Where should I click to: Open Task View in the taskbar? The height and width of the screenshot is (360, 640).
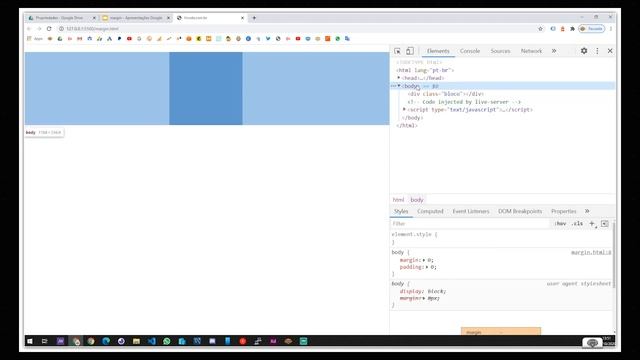45,341
